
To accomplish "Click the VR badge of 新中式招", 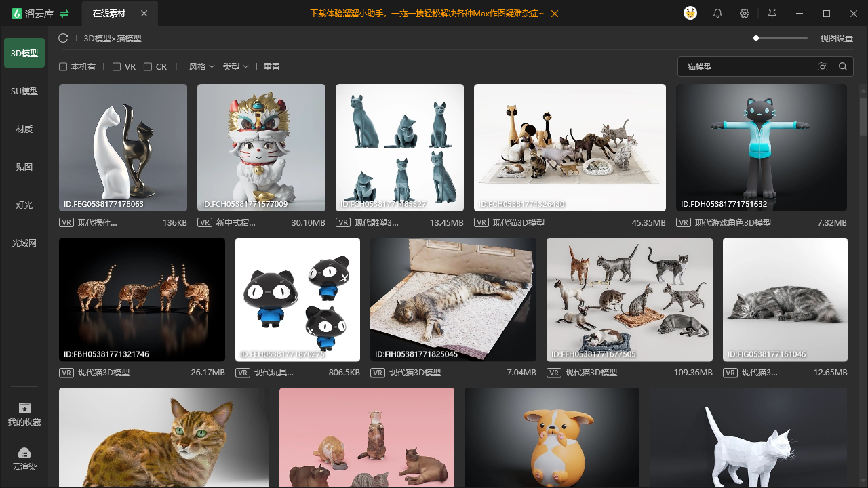I will coord(205,222).
